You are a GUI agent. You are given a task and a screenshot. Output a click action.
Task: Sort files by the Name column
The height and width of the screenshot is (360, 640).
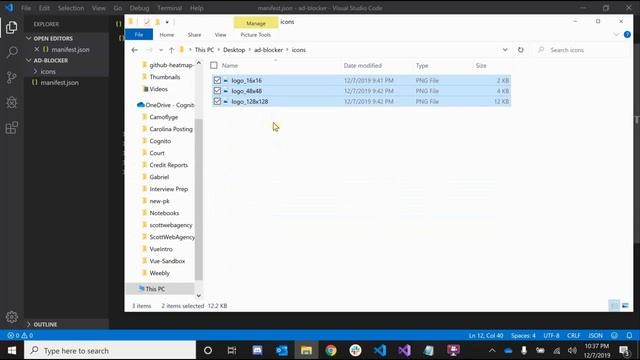[230, 65]
